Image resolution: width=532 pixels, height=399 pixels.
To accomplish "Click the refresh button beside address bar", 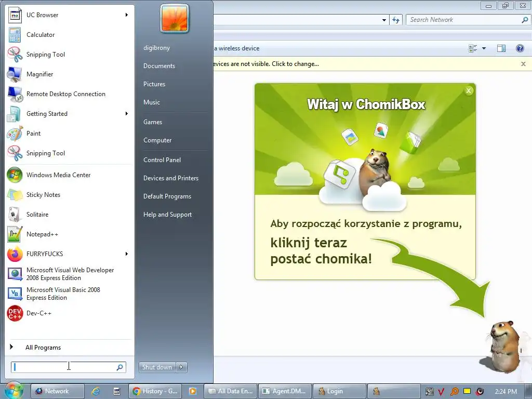I will [396, 20].
